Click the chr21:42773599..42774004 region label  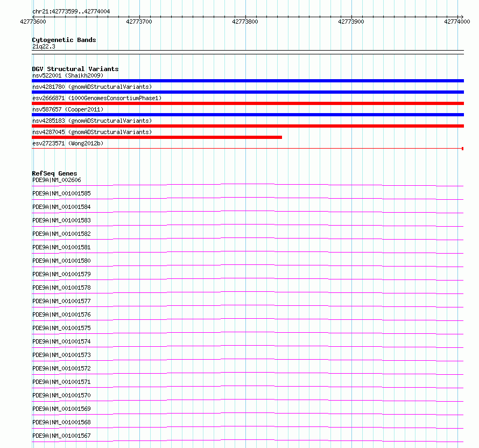[x=71, y=12]
